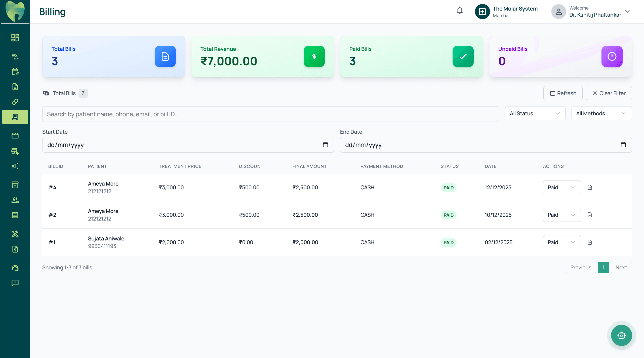Expand the Dr. Kshitij Phaltankar profile menu
Viewport: 644px width, 358px height.
pyautogui.click(x=627, y=12)
